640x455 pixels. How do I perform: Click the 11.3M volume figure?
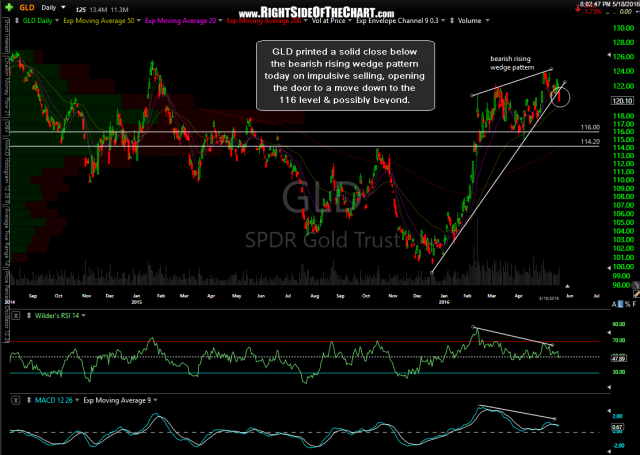tap(120, 9)
